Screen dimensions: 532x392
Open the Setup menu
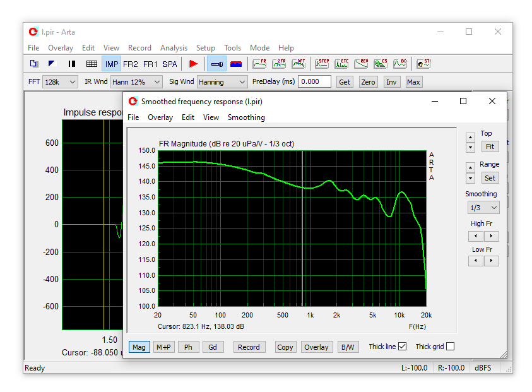[x=206, y=48]
